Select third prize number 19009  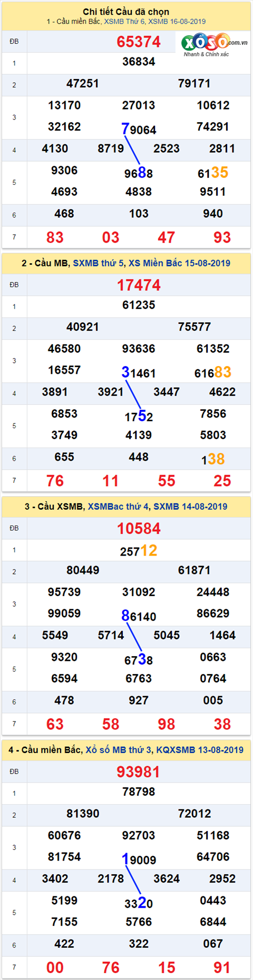pos(139,859)
